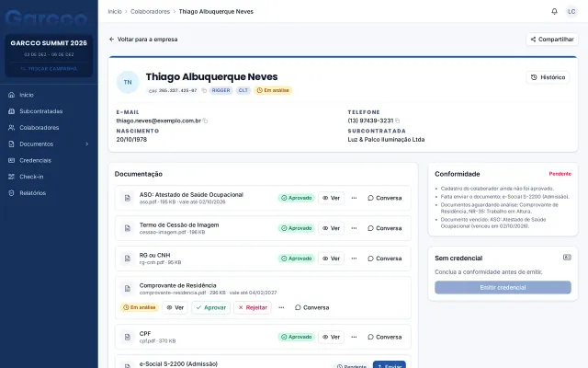The height and width of the screenshot is (368, 588).
Task: Copy the CPF number icon
Action: pyautogui.click(x=204, y=90)
